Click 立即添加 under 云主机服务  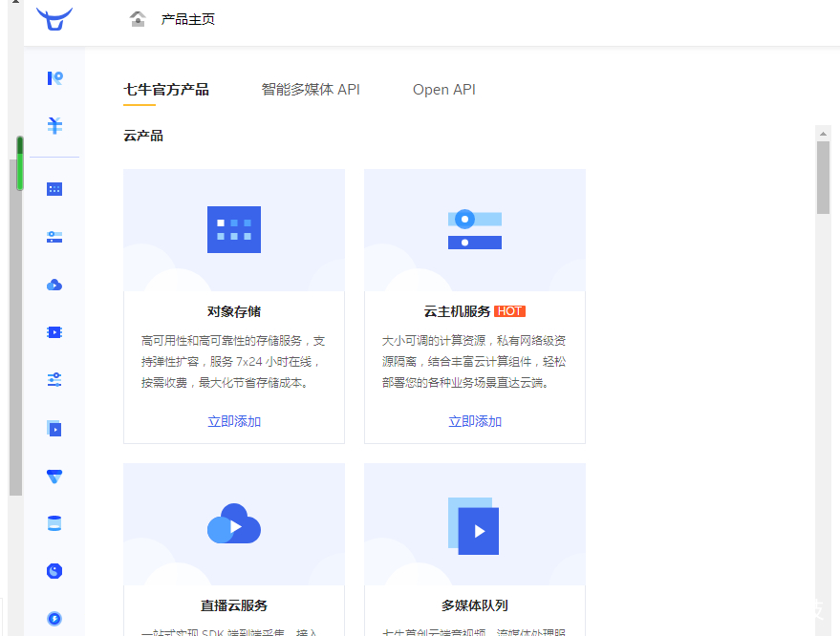[474, 420]
